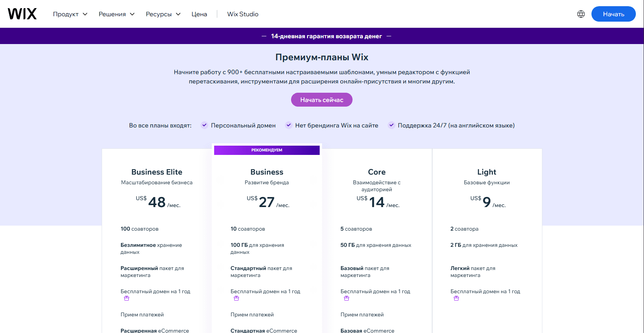Screen dimensions: 644x333
Task: Select the Business plan title
Action: (x=267, y=172)
